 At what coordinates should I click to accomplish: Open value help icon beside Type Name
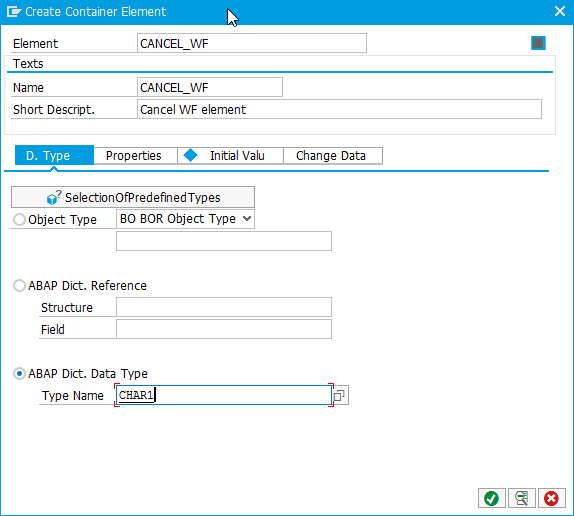pyautogui.click(x=339, y=396)
